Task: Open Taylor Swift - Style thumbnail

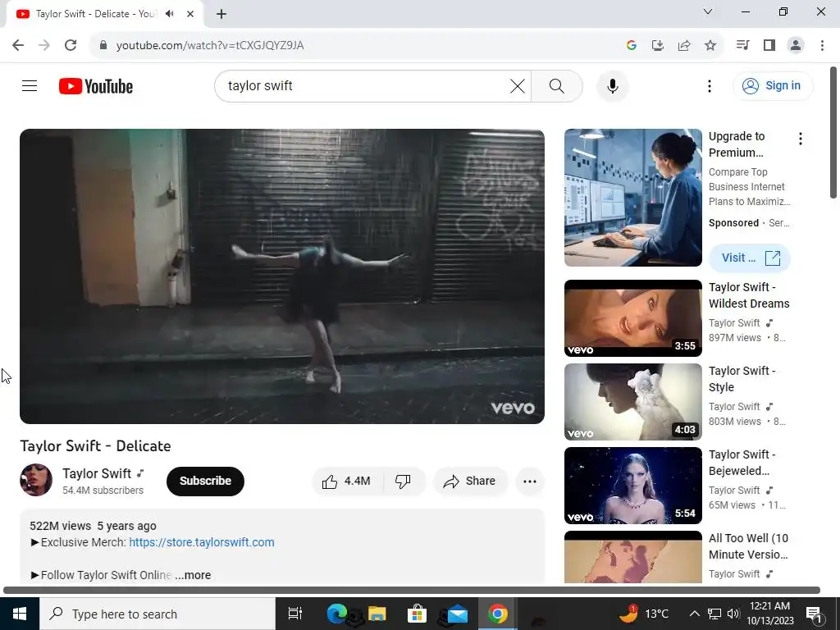Action: click(632, 402)
